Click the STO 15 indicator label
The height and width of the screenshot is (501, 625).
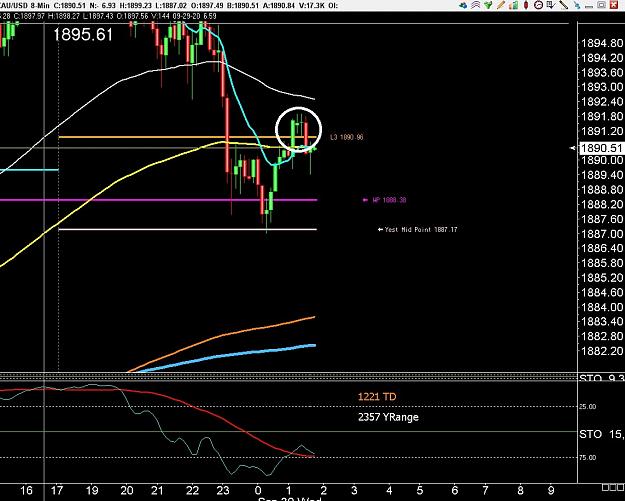tap(602, 434)
